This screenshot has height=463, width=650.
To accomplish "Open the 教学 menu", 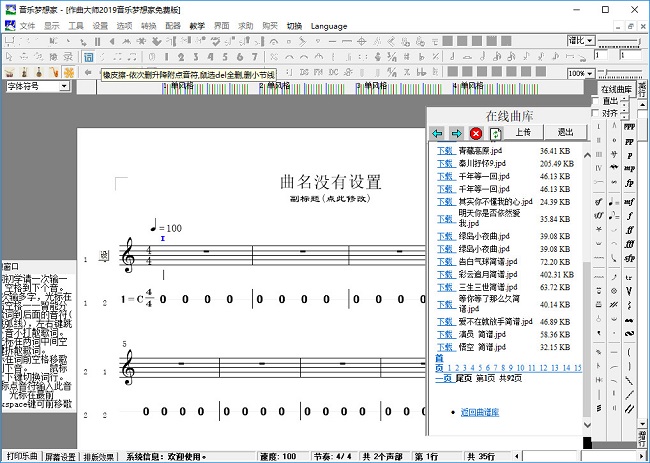I will 196,24.
